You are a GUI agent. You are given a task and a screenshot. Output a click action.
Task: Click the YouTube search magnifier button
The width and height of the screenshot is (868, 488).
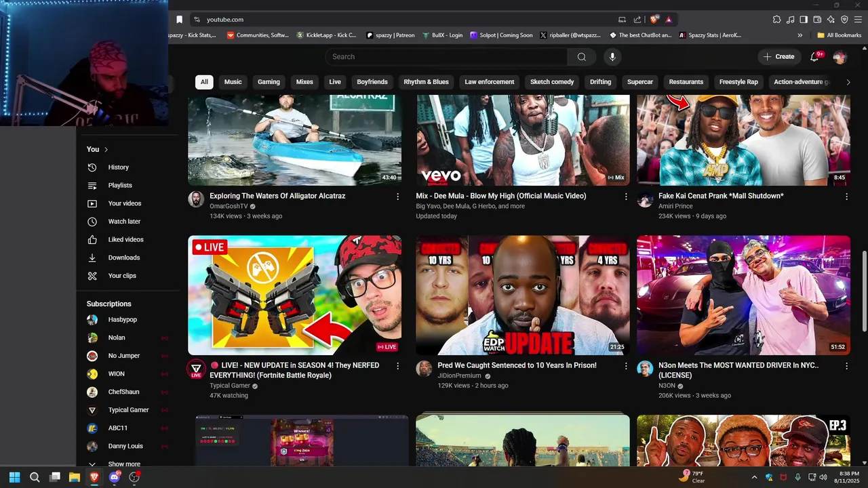[581, 57]
